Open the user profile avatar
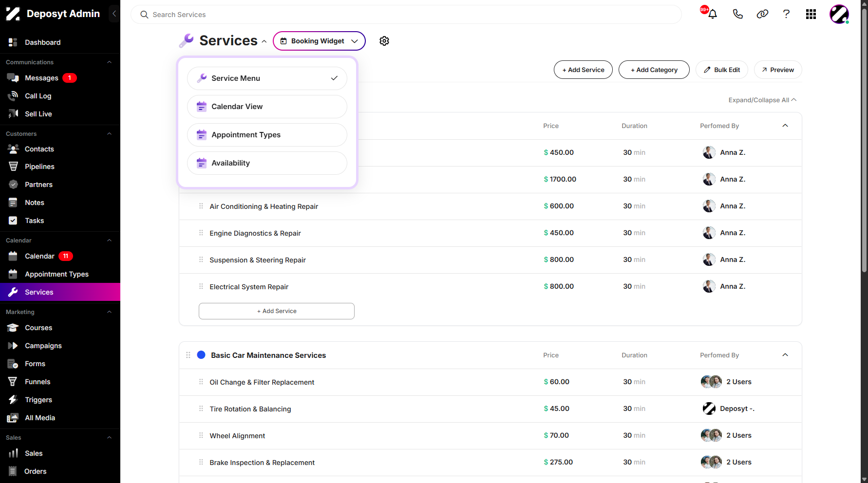The width and height of the screenshot is (868, 483). point(839,14)
